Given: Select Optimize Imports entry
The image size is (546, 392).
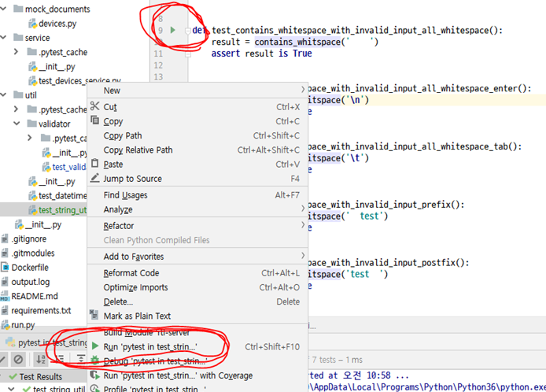Looking at the screenshot, I should click(197, 287).
